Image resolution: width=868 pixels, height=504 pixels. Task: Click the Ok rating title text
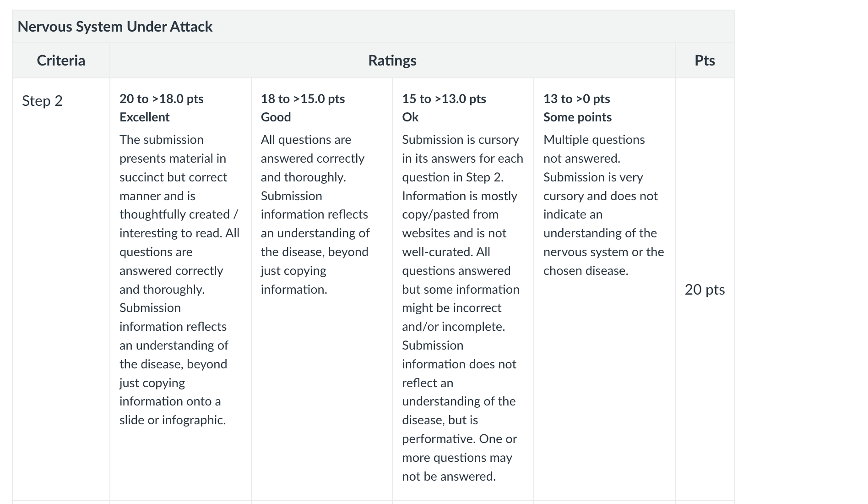point(410,117)
